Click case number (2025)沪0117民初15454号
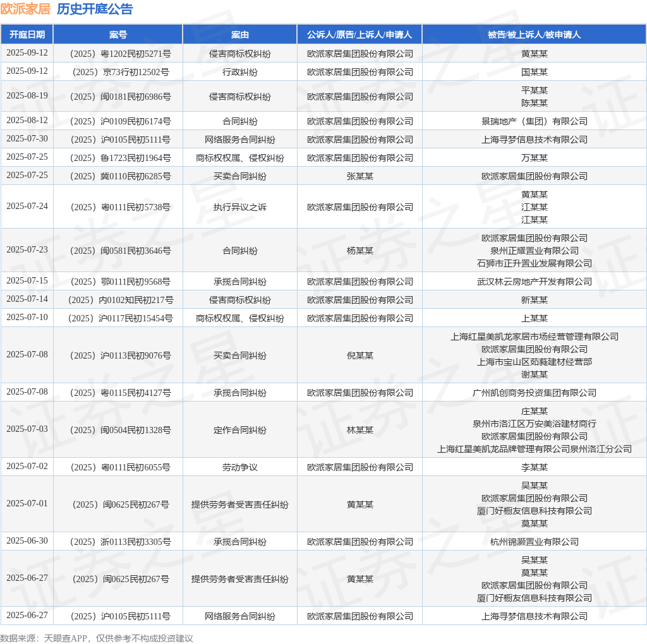The image size is (647, 644). click(x=120, y=318)
